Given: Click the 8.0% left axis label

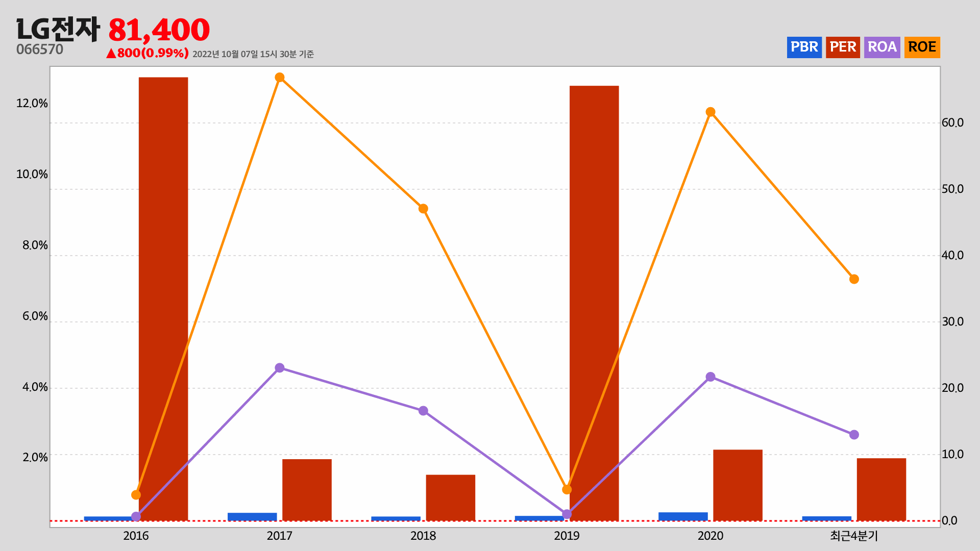Looking at the screenshot, I should pos(35,245).
